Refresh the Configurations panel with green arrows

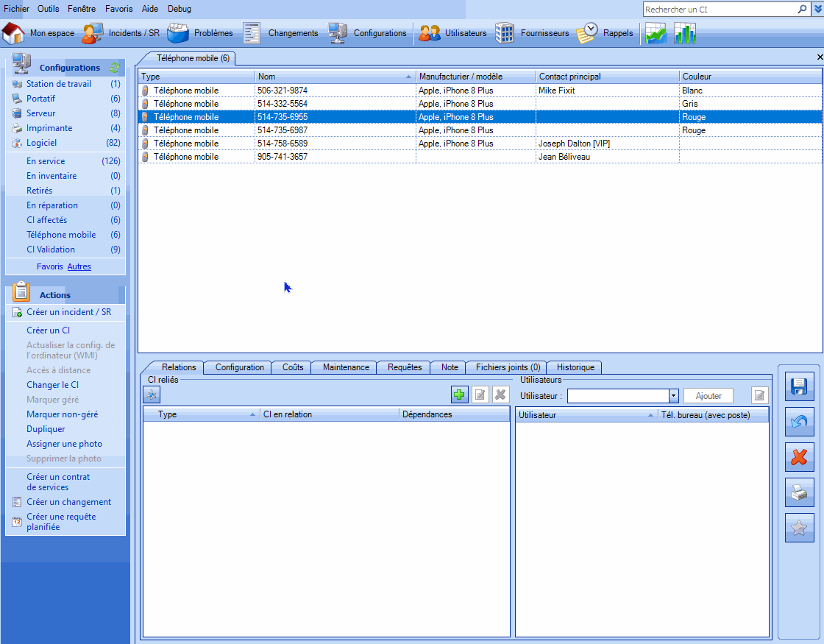point(115,68)
